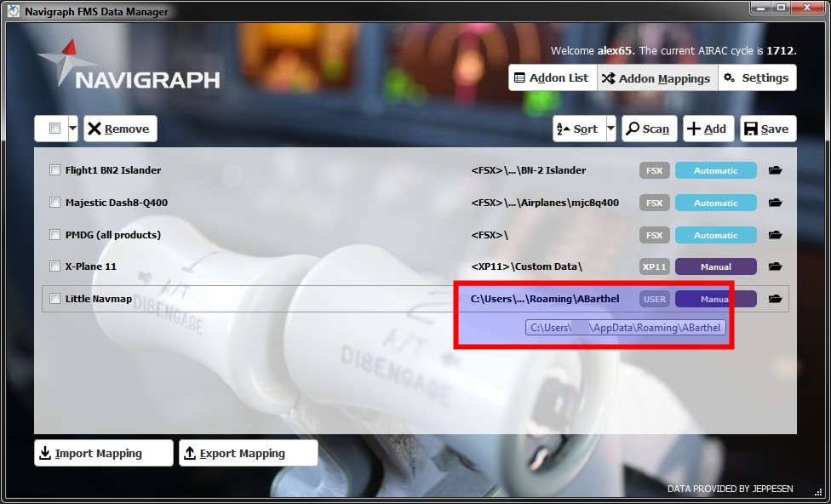Click path C:\Users\...\Roaming\ABarthel

545,299
